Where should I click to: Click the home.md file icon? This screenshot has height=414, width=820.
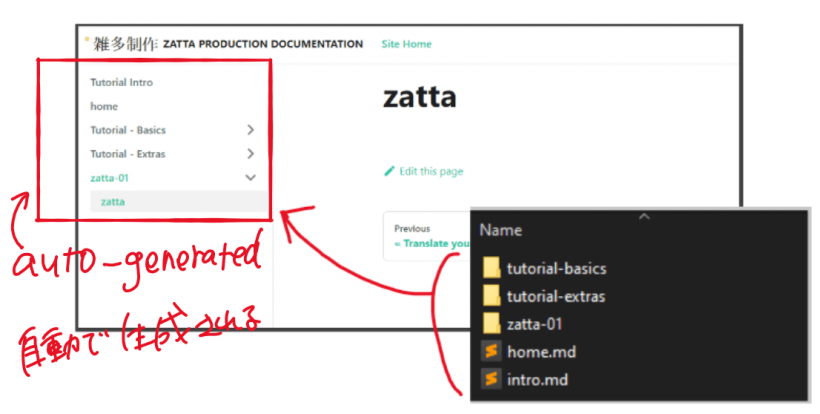click(x=491, y=352)
